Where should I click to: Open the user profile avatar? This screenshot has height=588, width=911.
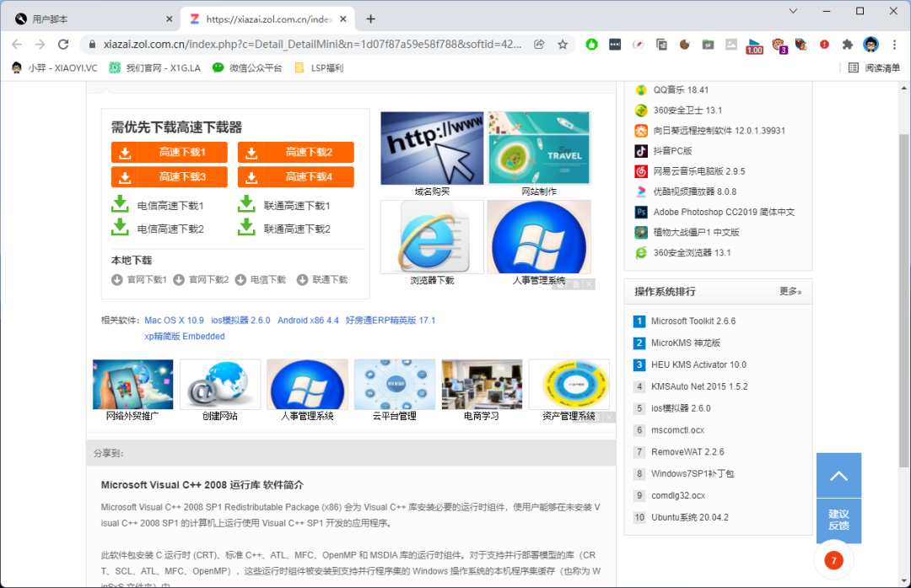coord(871,44)
